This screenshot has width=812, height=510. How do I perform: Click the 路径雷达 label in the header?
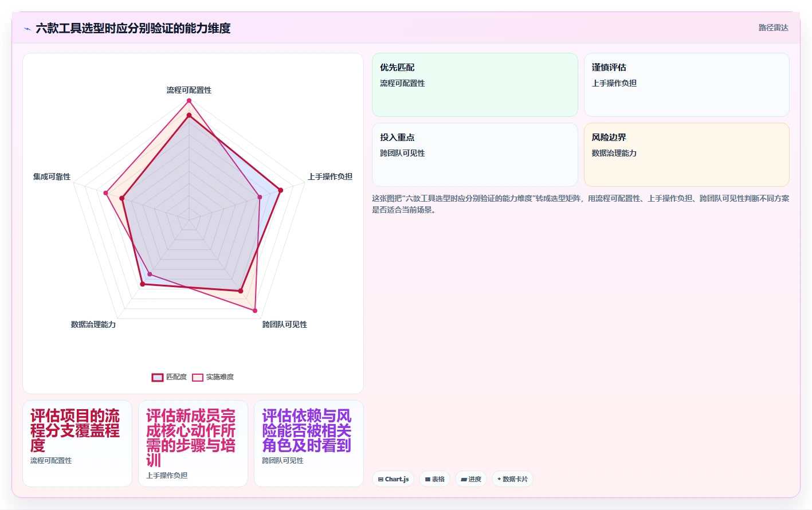pos(773,28)
